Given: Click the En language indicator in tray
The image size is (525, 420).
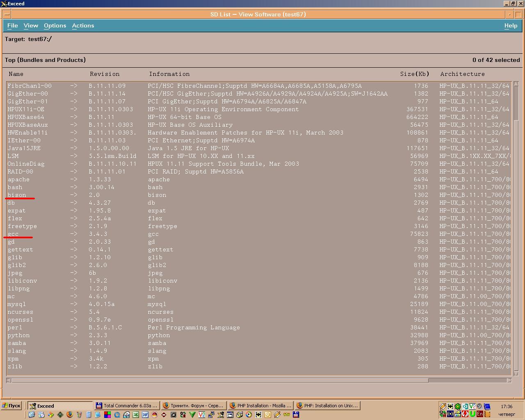Looking at the screenshot, I should [x=479, y=414].
